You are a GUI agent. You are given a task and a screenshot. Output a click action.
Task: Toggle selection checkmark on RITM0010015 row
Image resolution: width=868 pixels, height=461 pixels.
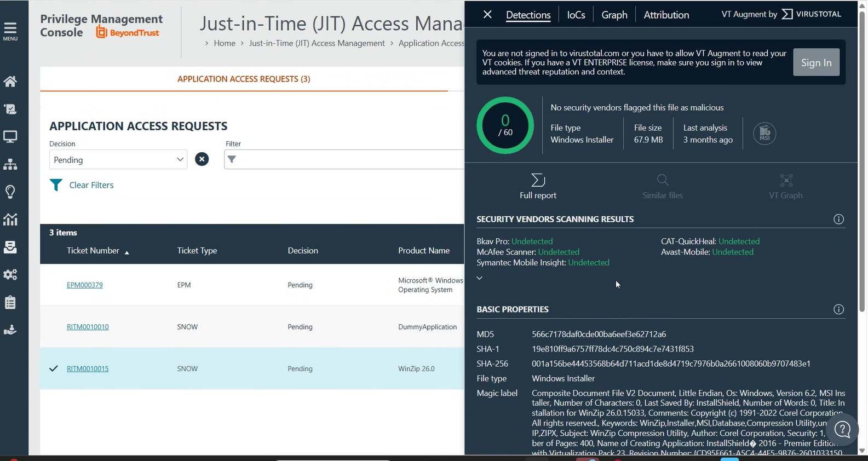tap(54, 368)
